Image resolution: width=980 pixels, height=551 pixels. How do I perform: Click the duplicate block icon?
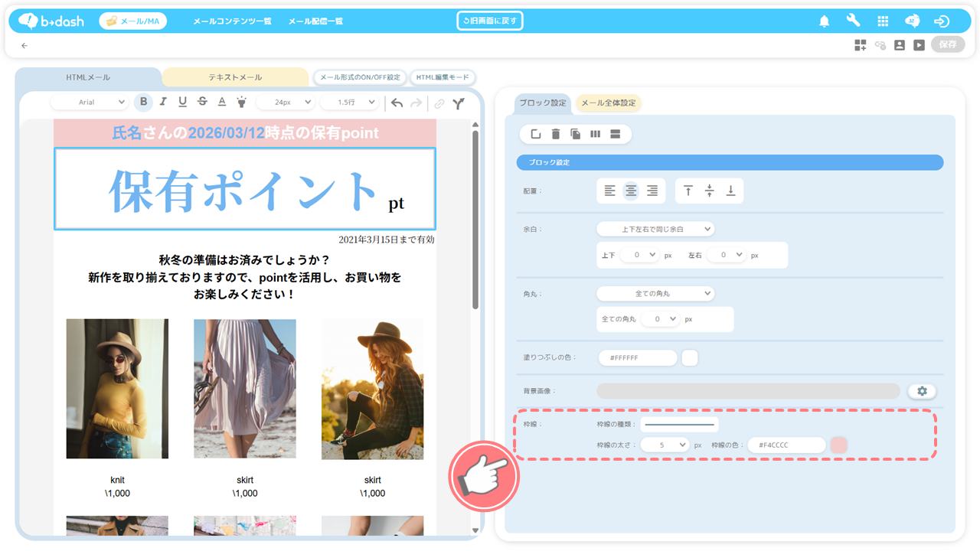point(576,135)
